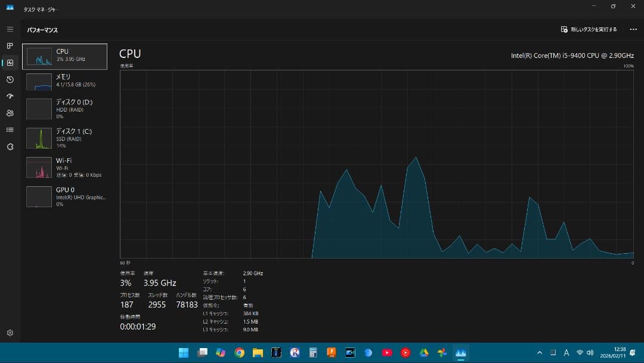Click 新しいタスクを実行する (Run new task) button
The image size is (644, 363).
589,29
